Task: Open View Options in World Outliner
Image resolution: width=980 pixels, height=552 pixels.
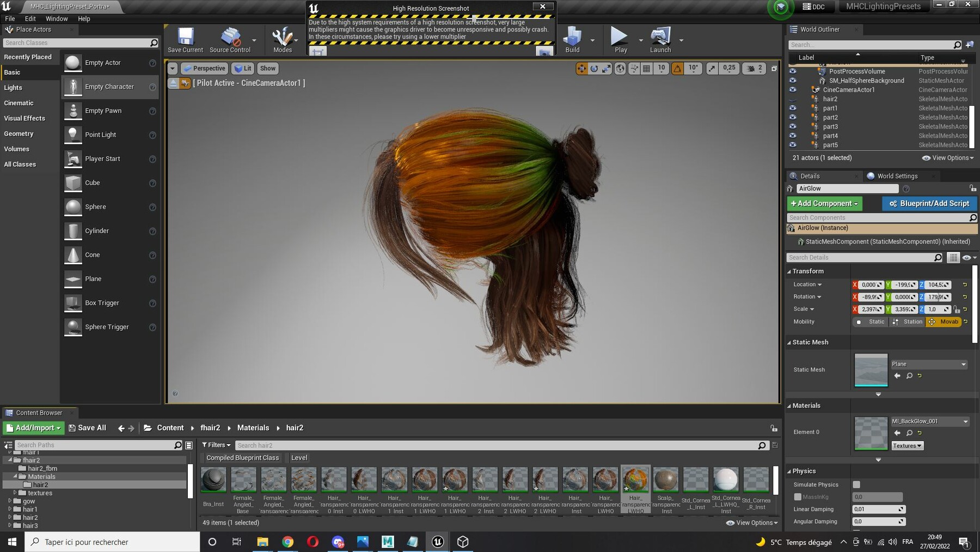Action: tap(948, 158)
